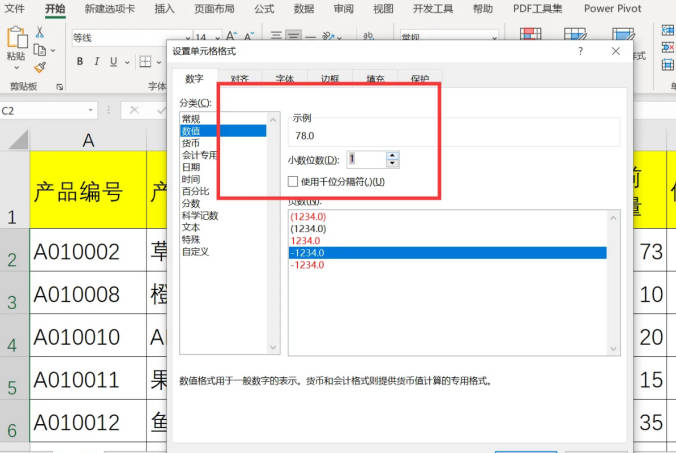This screenshot has height=453, width=676.
Task: Open the number format dropdown in ribbon
Action: tap(494, 38)
